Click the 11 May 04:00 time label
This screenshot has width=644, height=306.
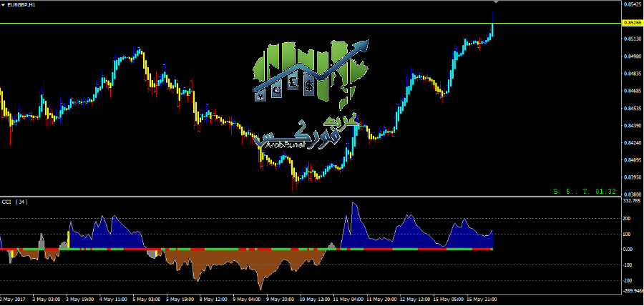coord(348,300)
